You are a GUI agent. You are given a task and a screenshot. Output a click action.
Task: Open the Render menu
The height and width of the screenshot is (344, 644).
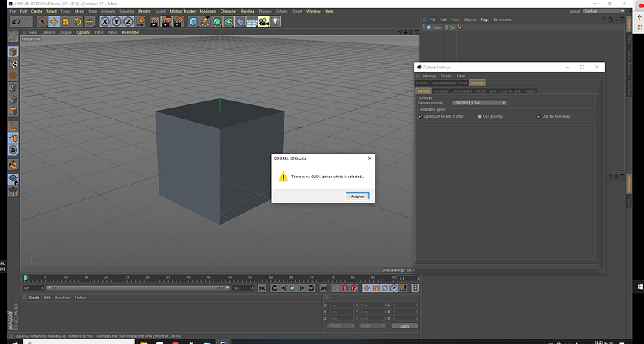pos(145,12)
